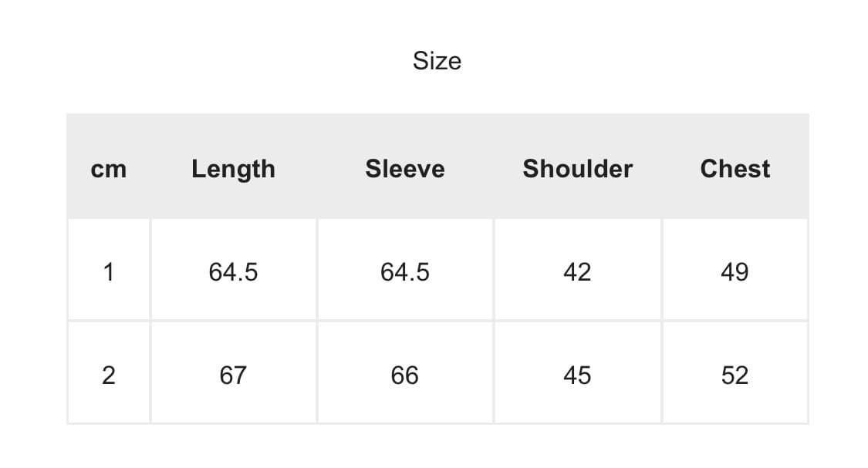868x468 pixels.
Task: Select the Sleeve column header
Action: point(405,169)
